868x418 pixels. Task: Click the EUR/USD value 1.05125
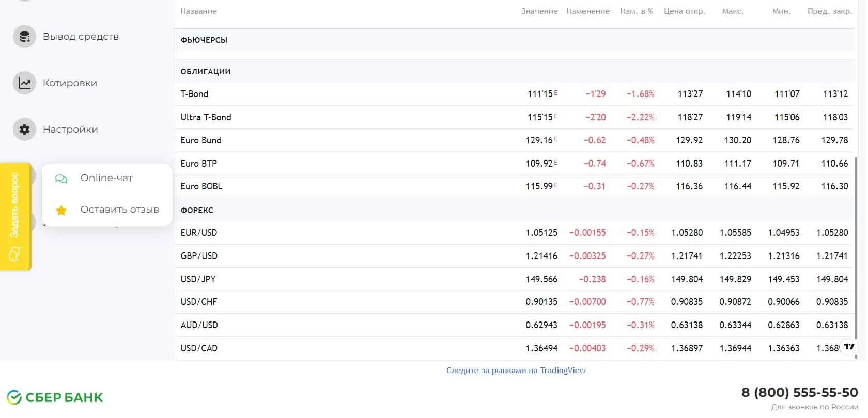541,233
